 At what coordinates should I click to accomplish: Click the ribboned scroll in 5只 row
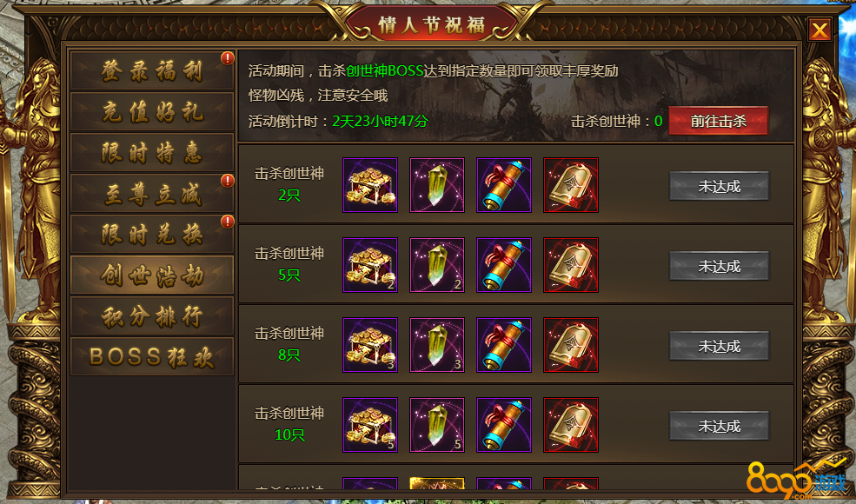pos(504,265)
